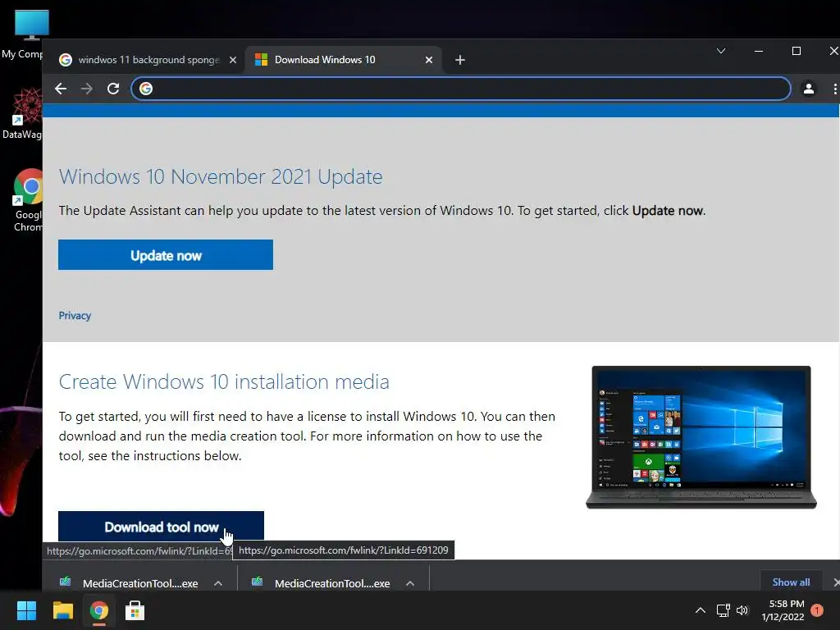
Task: Open the notification badge in tray
Action: coord(817,610)
